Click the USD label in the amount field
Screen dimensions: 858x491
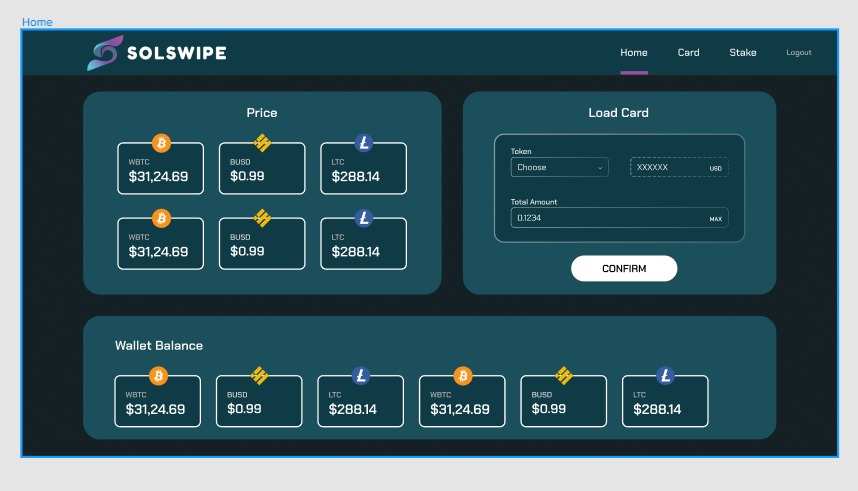click(x=716, y=169)
